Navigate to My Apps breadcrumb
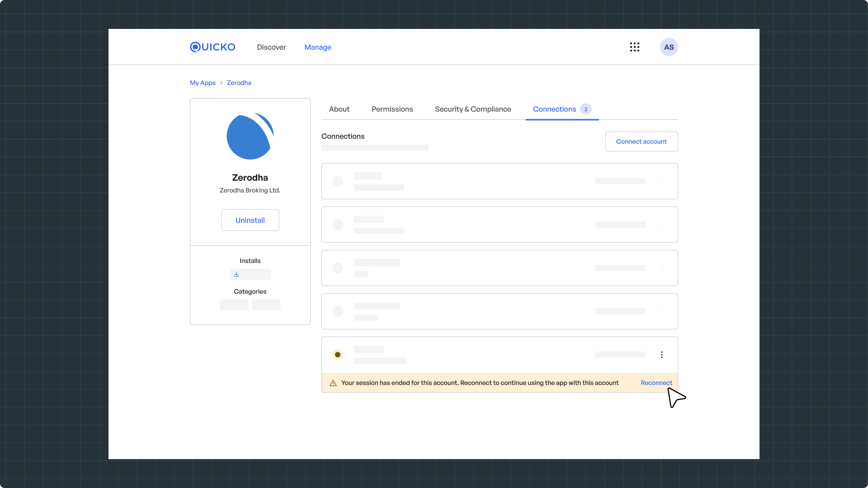 click(203, 83)
